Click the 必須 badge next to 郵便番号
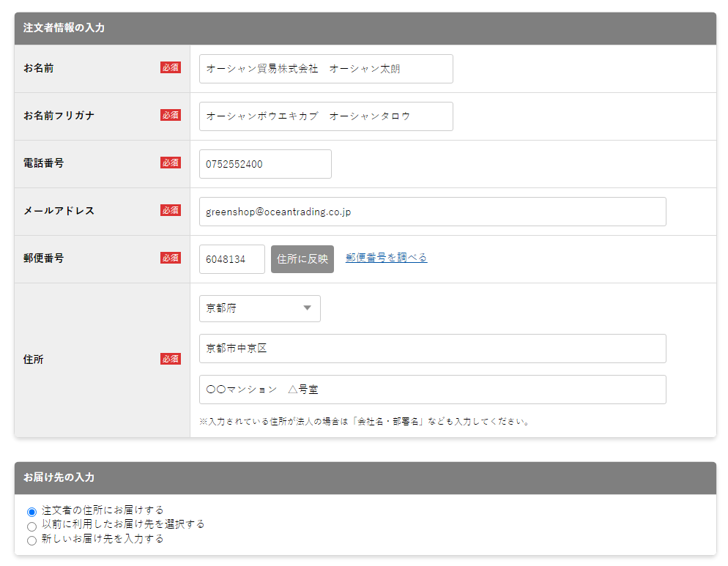Image resolution: width=728 pixels, height=566 pixels. pyautogui.click(x=171, y=258)
